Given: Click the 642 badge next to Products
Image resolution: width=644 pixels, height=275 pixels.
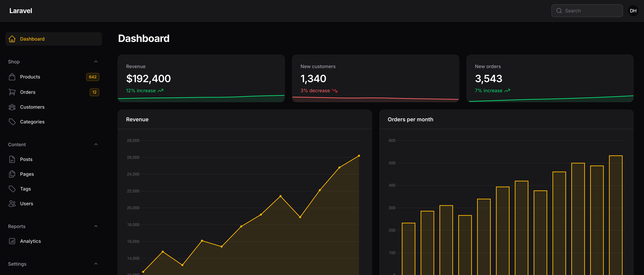Looking at the screenshot, I should (93, 77).
